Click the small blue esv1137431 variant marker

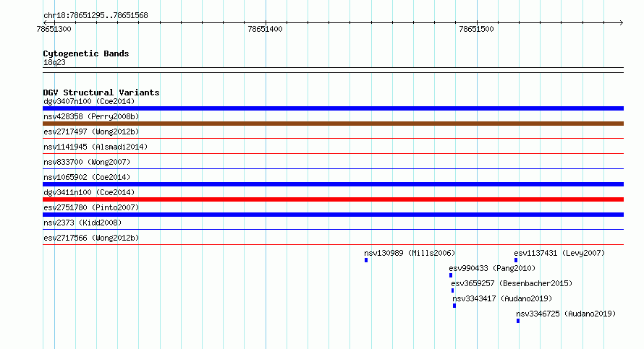[516, 260]
